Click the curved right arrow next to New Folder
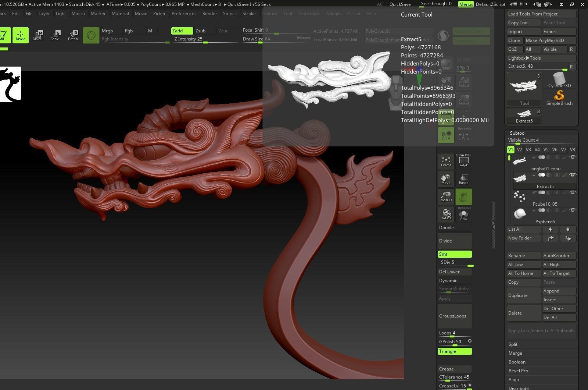The height and width of the screenshot is (390, 588). tap(550, 238)
